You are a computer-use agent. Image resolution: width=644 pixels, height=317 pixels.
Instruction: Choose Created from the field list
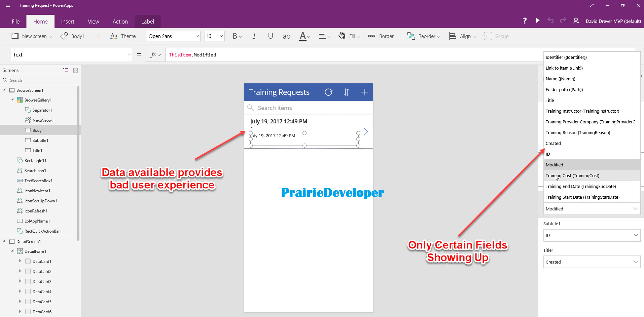point(592,143)
